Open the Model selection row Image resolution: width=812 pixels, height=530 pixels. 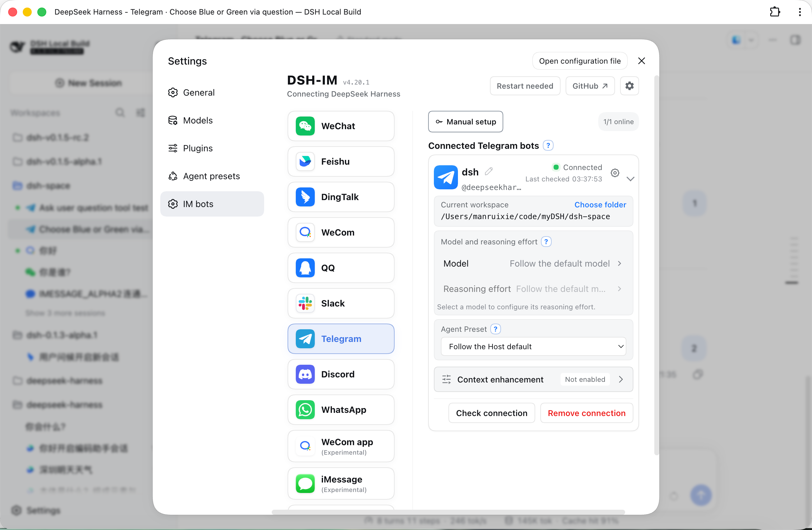pos(533,264)
